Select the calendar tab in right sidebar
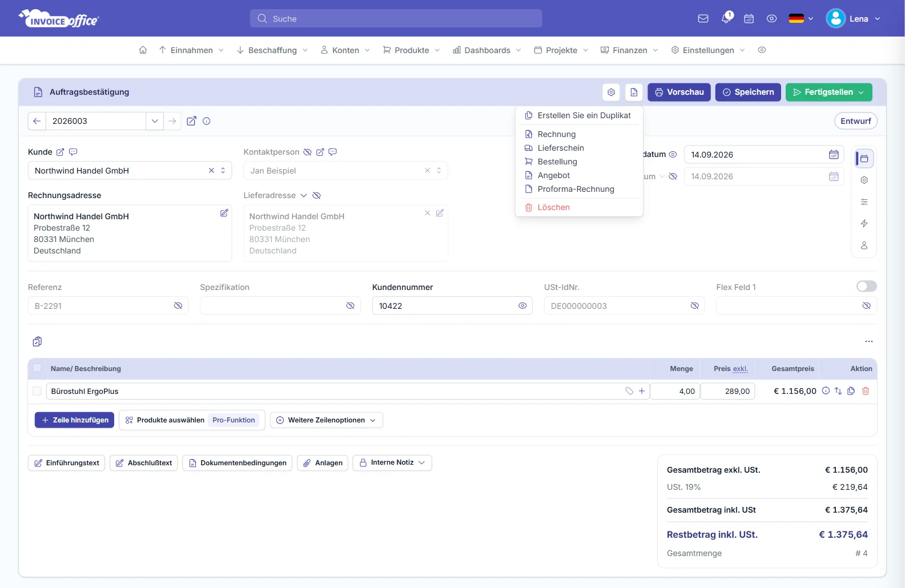This screenshot has width=905, height=588. [864, 159]
